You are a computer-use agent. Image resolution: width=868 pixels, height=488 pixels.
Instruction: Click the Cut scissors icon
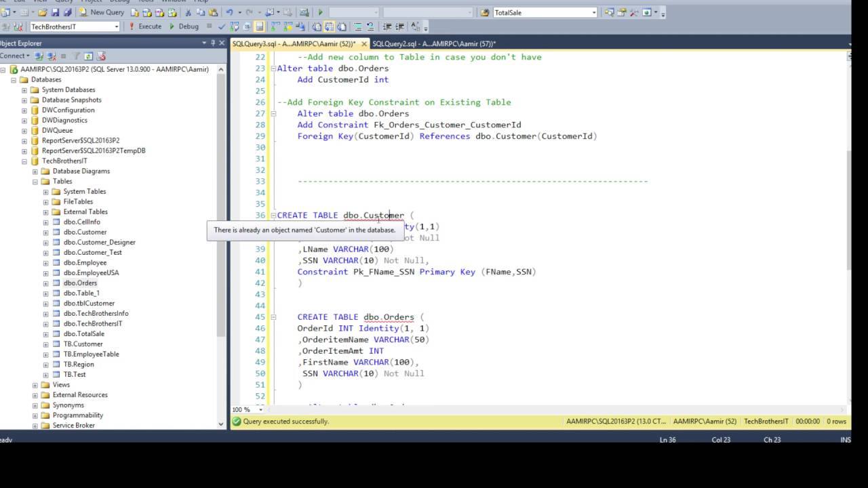pyautogui.click(x=188, y=12)
